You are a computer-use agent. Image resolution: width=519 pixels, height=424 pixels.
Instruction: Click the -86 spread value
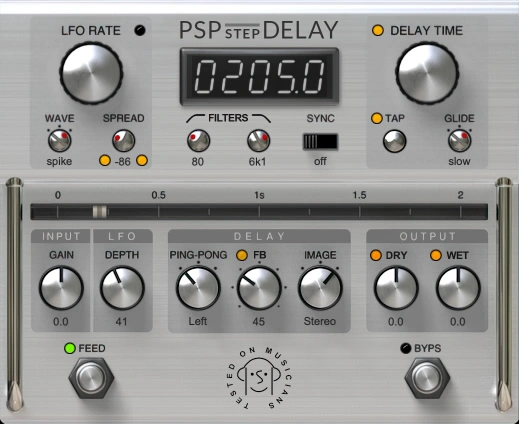(x=123, y=162)
